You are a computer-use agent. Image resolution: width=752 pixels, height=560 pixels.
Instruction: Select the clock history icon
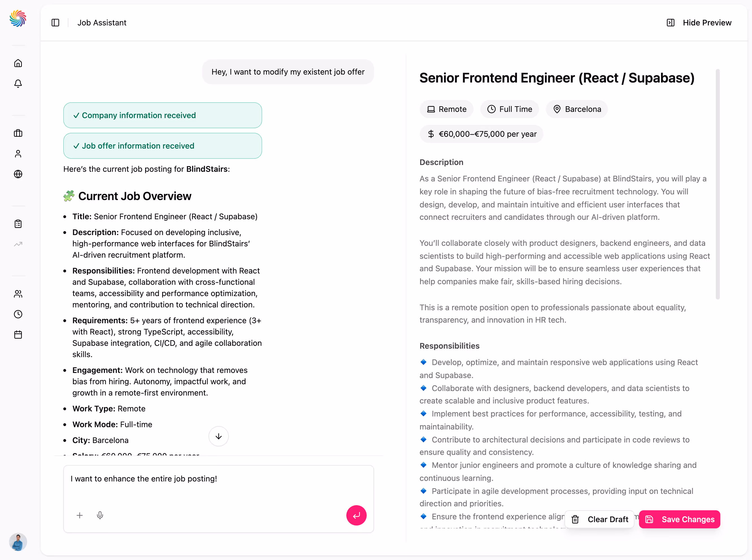point(18,314)
